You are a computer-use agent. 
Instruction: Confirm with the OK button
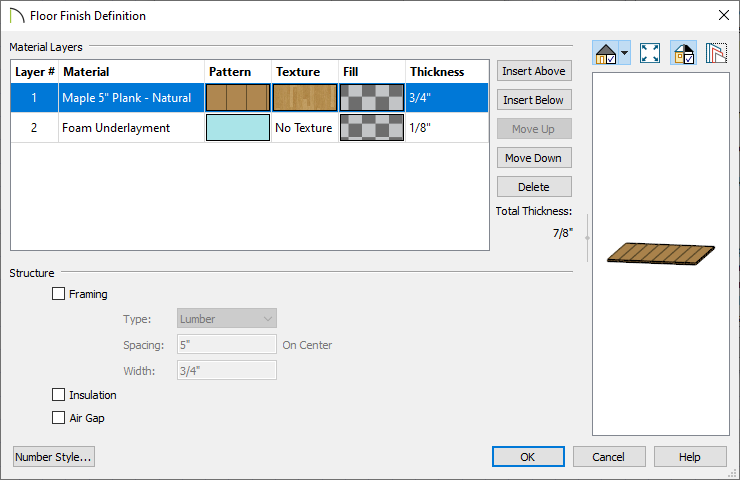point(528,457)
